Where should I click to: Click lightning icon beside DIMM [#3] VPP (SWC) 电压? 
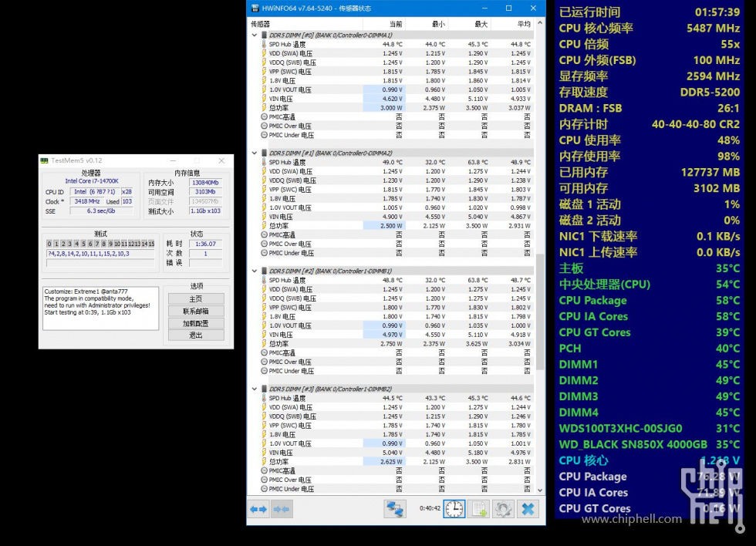point(264,425)
